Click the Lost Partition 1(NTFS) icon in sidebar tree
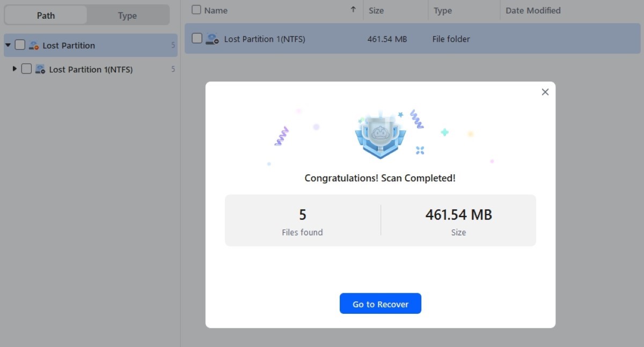The height and width of the screenshot is (347, 644). click(x=40, y=69)
